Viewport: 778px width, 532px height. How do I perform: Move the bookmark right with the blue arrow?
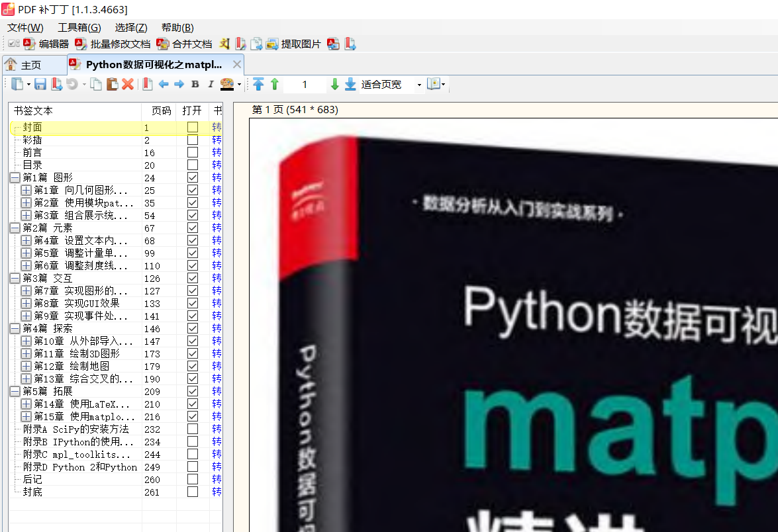pyautogui.click(x=179, y=84)
